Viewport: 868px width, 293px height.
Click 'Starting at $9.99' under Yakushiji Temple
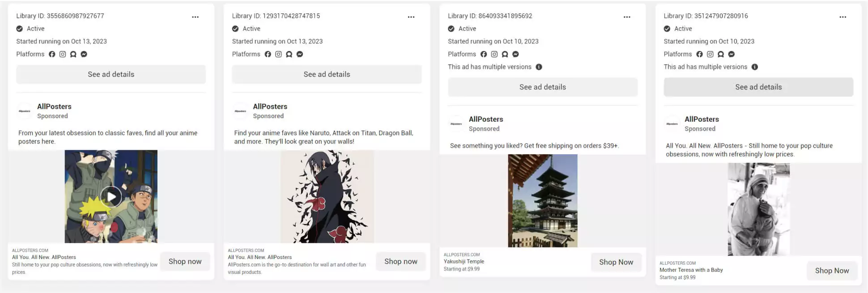(462, 269)
